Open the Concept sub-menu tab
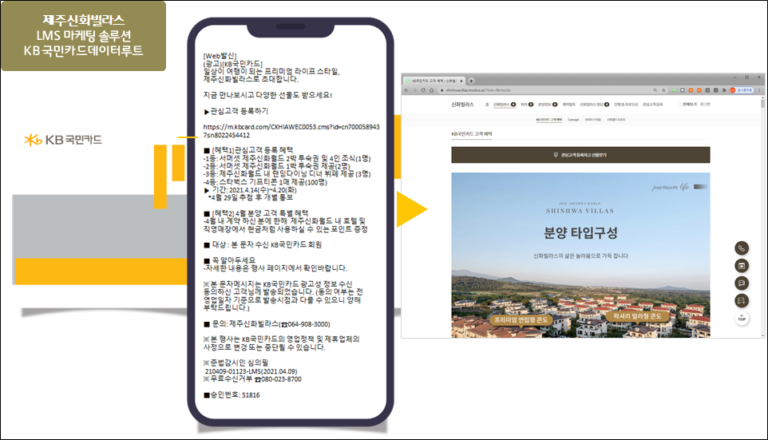768x440 pixels. point(573,120)
